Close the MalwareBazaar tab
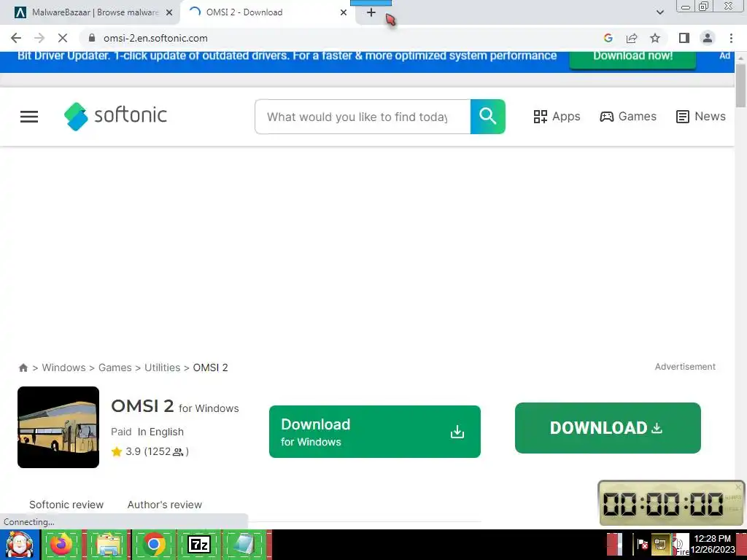 point(169,13)
